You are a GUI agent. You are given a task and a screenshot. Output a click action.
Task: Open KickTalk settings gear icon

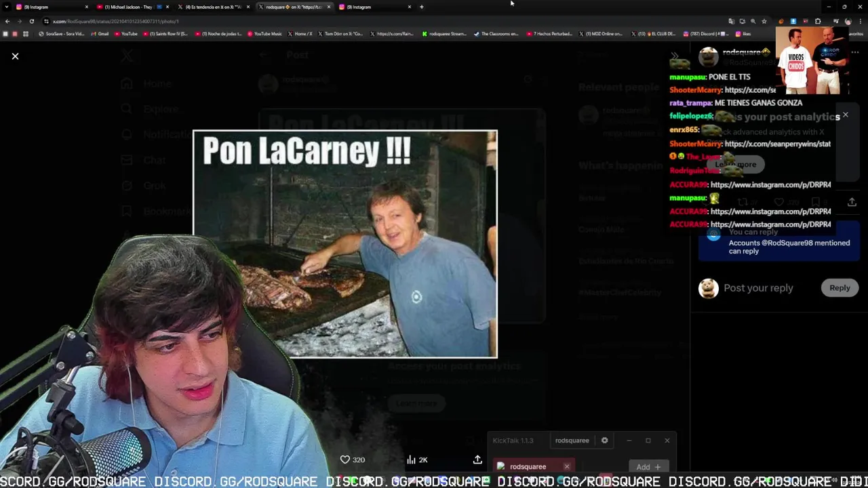(604, 441)
